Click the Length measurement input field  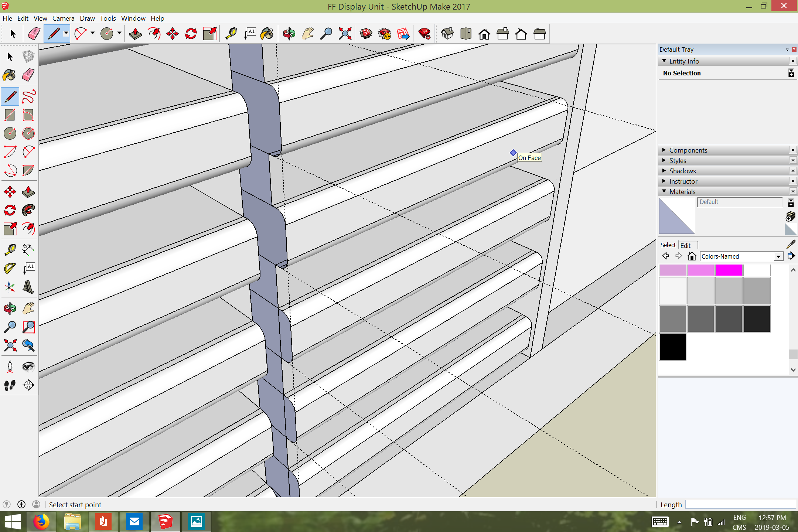[x=740, y=504]
